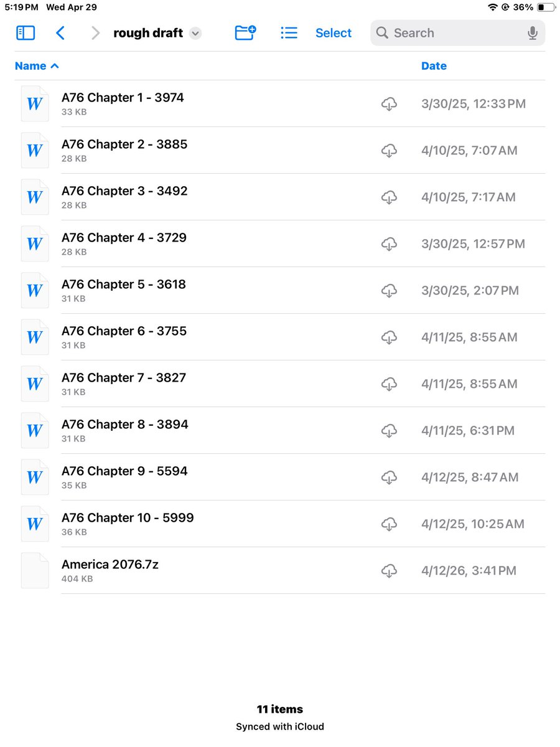This screenshot has width=560, height=747.
Task: Toggle the sidebar panel icon
Action: (26, 33)
